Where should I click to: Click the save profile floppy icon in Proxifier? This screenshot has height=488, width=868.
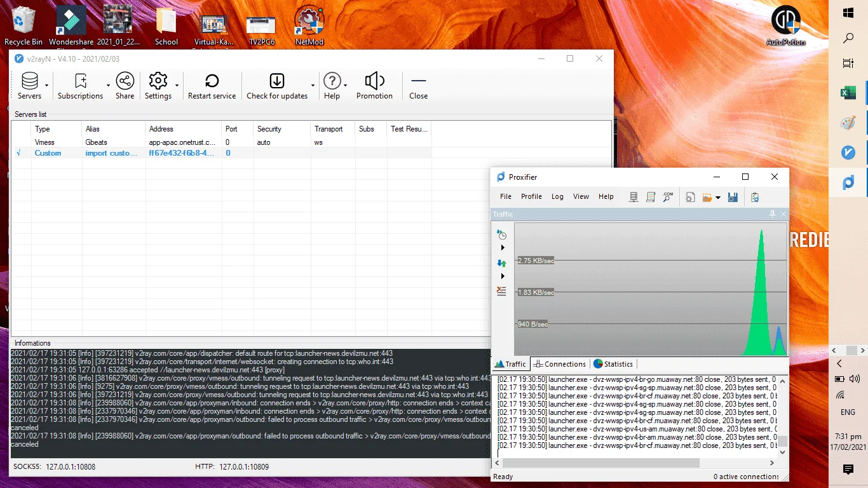(x=733, y=197)
